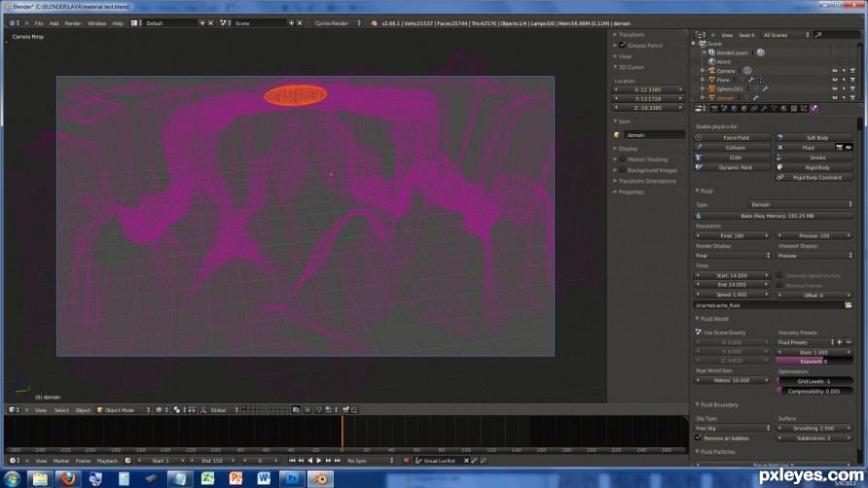The height and width of the screenshot is (488, 868).
Task: Open the Render menu
Action: pyautogui.click(x=73, y=23)
